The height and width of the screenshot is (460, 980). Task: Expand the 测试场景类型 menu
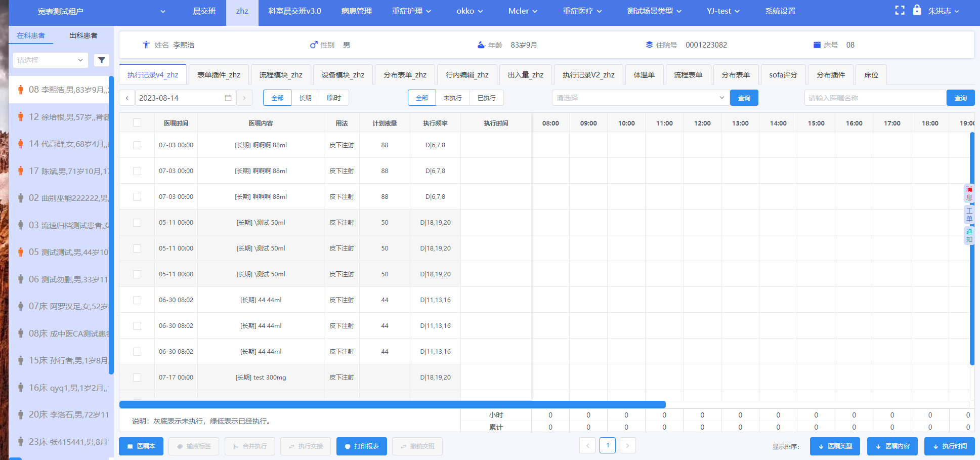(x=654, y=11)
